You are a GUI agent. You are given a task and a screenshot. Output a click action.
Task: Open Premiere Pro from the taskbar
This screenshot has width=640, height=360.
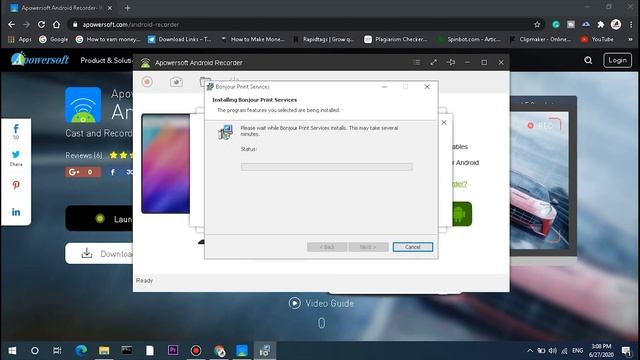173,350
